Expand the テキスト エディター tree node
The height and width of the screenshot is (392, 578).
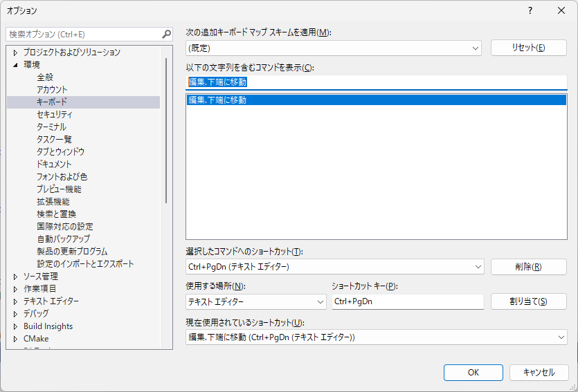[15, 302]
